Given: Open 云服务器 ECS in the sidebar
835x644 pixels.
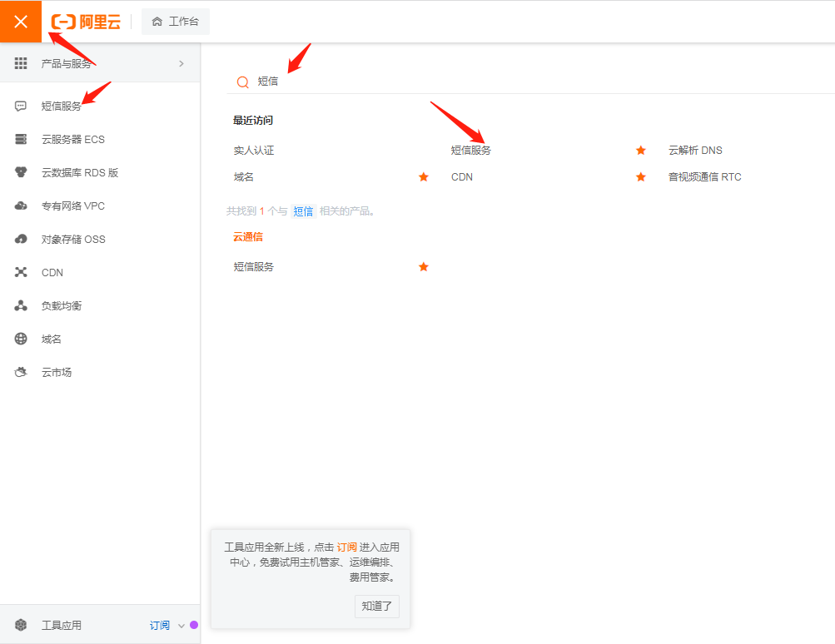Looking at the screenshot, I should coord(73,140).
